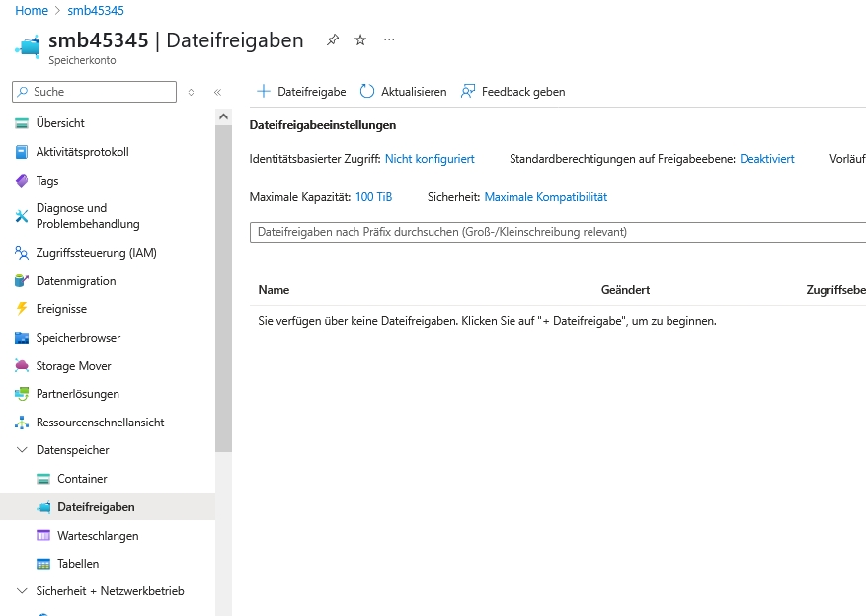The image size is (866, 616).
Task: Select Container under Datenspeicher
Action: (x=82, y=479)
